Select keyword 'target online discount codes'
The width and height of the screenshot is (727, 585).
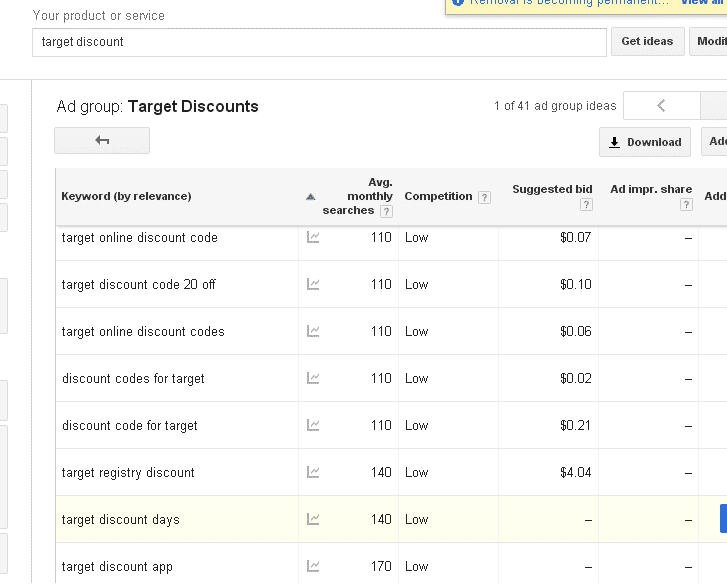143,332
